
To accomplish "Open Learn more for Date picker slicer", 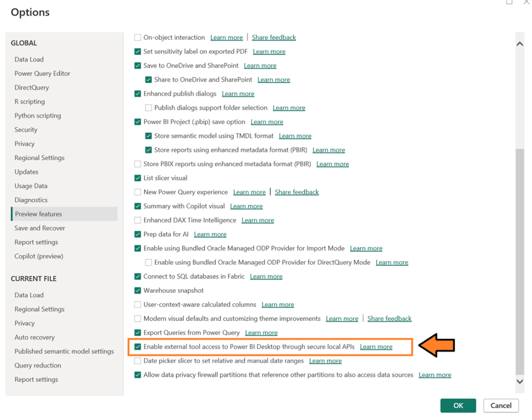I will point(325,361).
